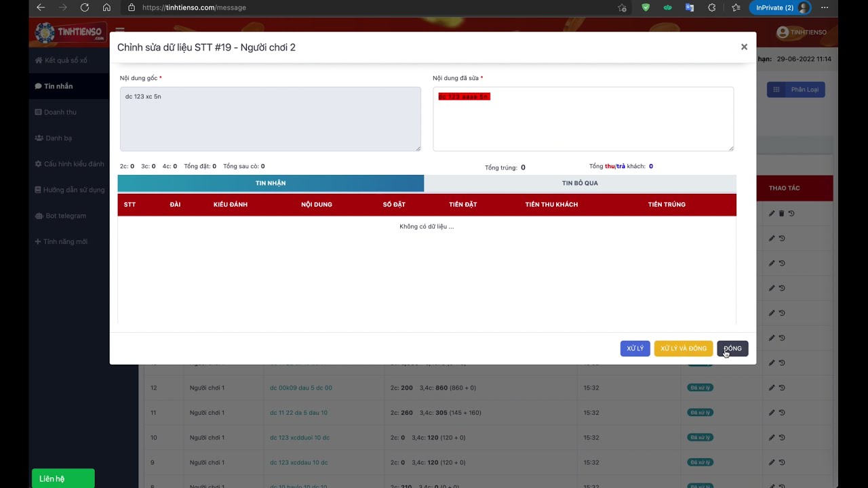Click the trash delete icon in Thao Tác column
Screen dimensions: 868x488
(x=781, y=213)
